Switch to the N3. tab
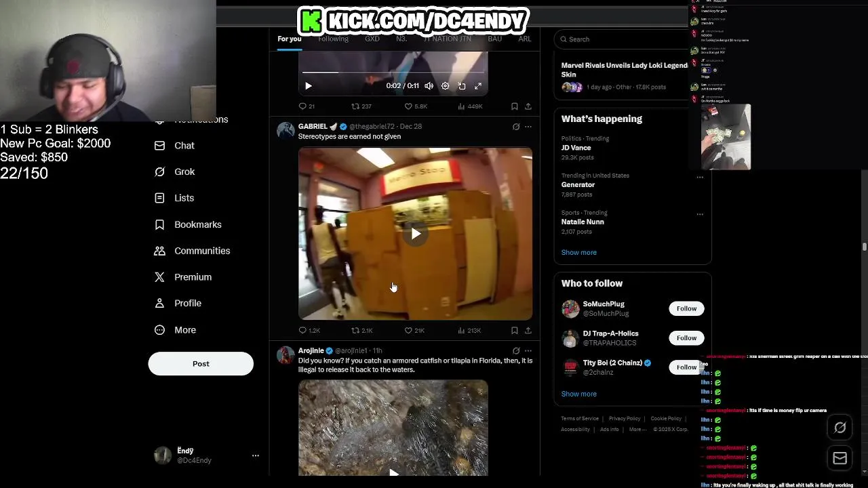The image size is (868, 488). pyautogui.click(x=401, y=39)
